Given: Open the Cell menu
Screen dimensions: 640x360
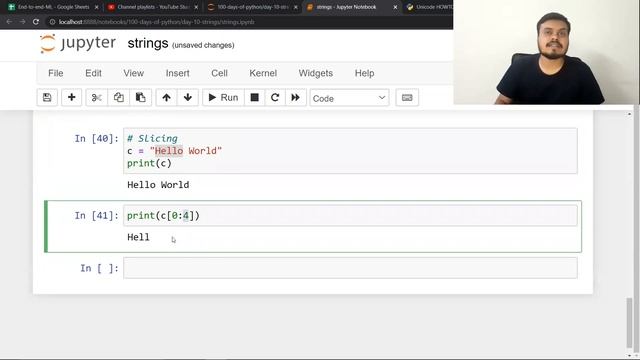Looking at the screenshot, I should [x=219, y=73].
